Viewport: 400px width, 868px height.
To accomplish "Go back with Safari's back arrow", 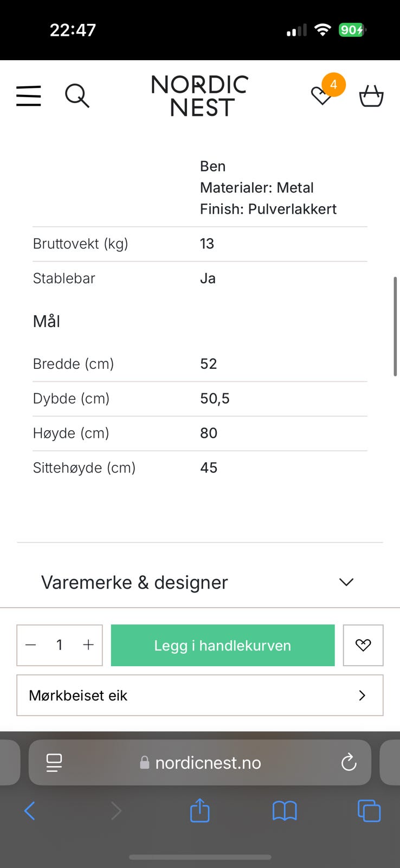I will (x=30, y=811).
